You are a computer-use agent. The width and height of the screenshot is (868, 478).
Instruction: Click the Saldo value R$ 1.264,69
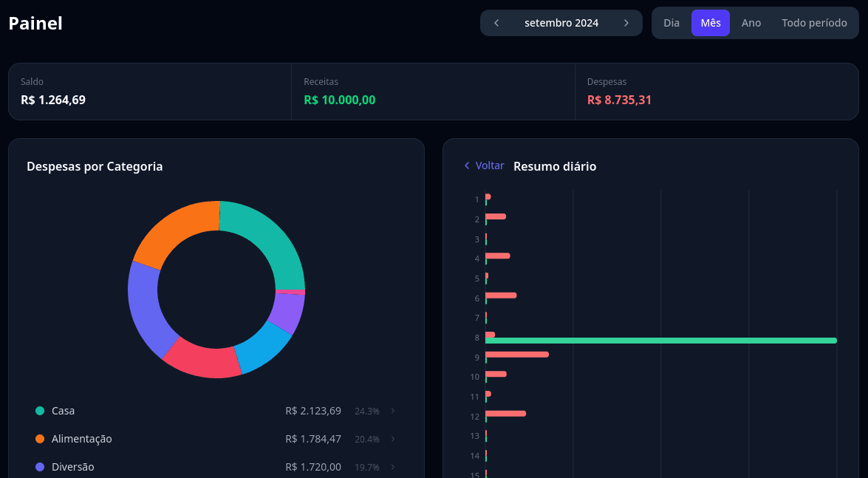[x=53, y=100]
